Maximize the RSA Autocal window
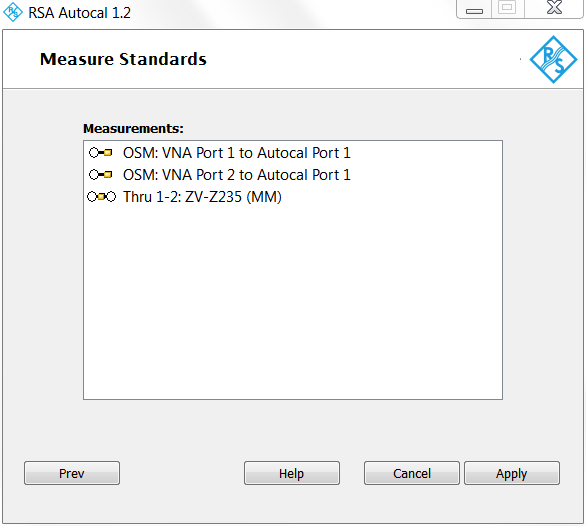This screenshot has height=526, width=586. 508,9
